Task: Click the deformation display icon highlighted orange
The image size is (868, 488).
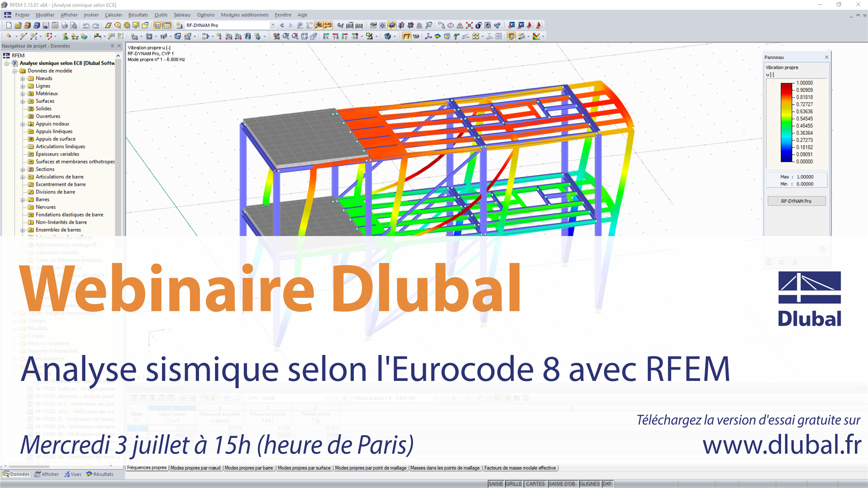Action: click(406, 36)
